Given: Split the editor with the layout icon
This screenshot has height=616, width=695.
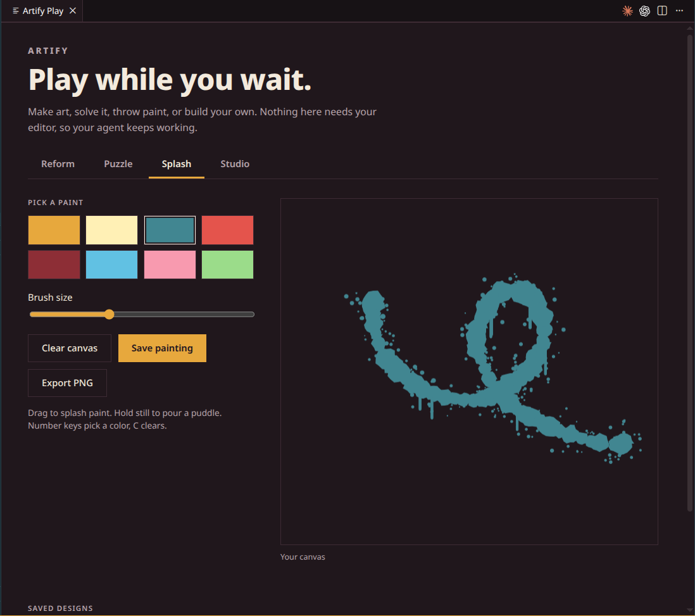Looking at the screenshot, I should point(661,11).
